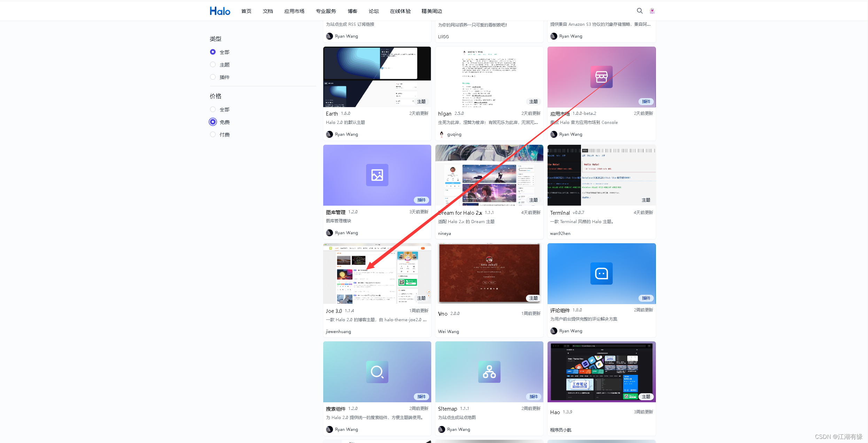The height and width of the screenshot is (443, 868).
Task: Go to 首页 in navigation
Action: coord(246,11)
